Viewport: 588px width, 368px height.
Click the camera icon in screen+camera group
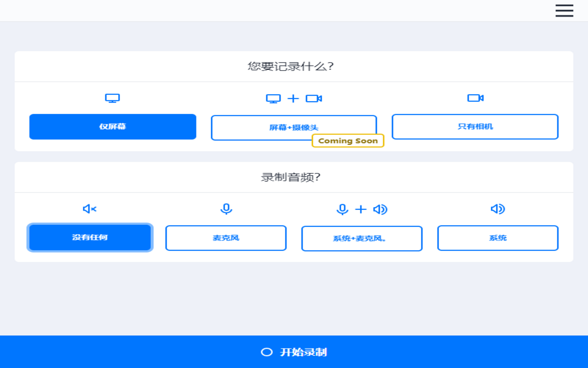click(x=314, y=98)
